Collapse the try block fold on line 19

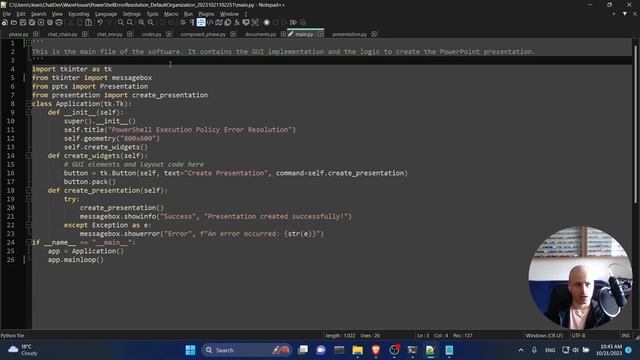coord(29,199)
